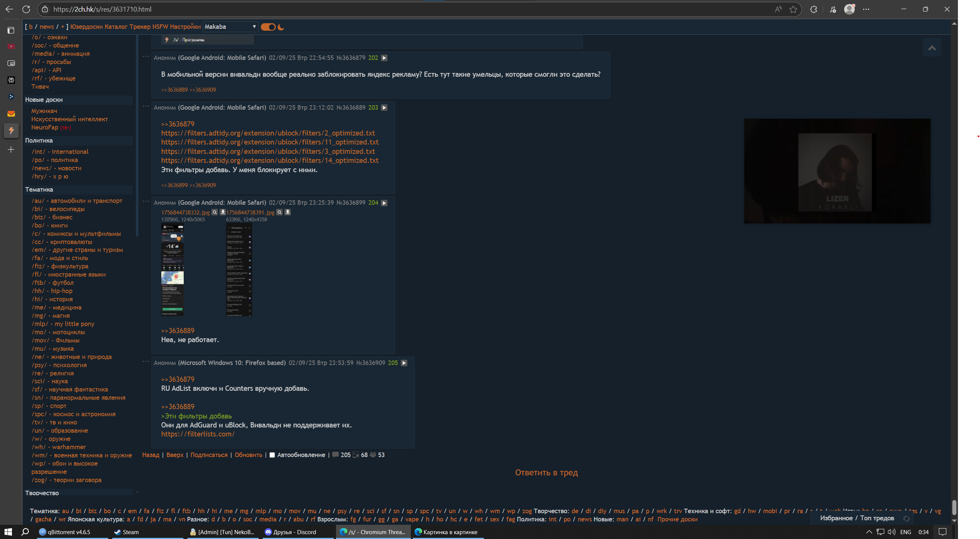The width and height of the screenshot is (980, 539).
Task: Open the Makaba style dropdown
Action: [x=230, y=27]
